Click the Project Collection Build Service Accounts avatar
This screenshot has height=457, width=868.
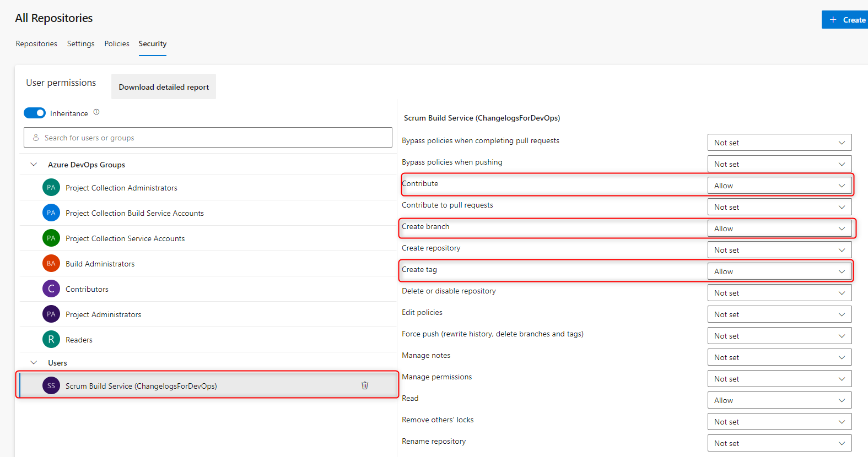(51, 213)
